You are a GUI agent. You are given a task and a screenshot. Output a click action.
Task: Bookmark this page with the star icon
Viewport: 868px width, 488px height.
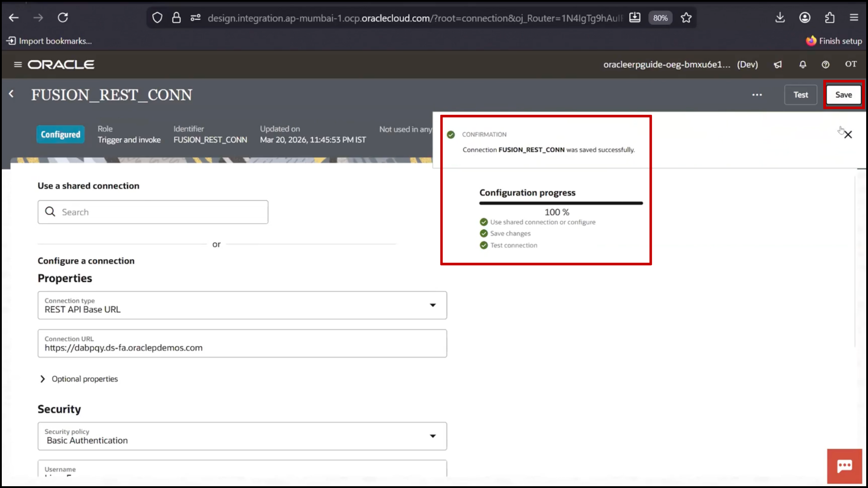pos(686,18)
